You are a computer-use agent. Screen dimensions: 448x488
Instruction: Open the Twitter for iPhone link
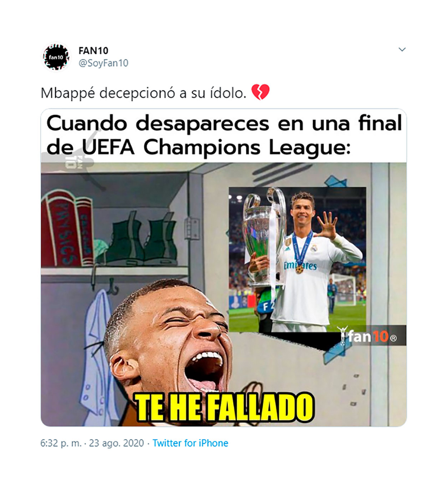(190, 443)
